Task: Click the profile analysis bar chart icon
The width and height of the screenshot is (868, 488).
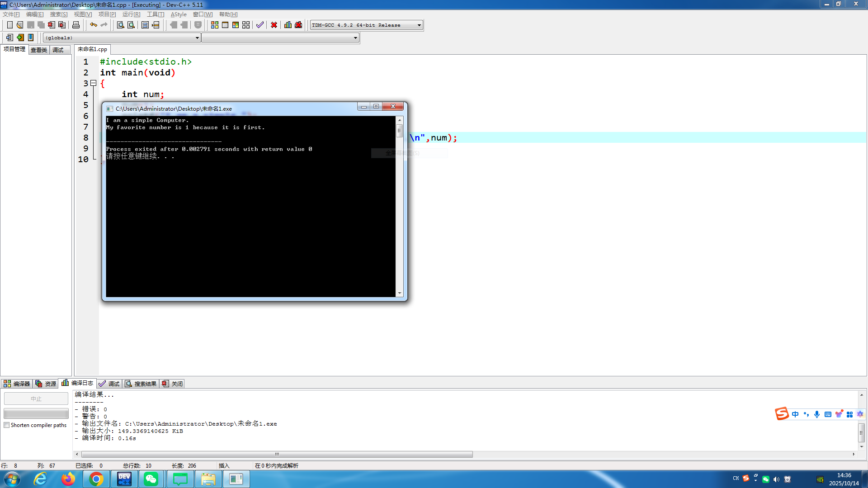Action: [288, 25]
